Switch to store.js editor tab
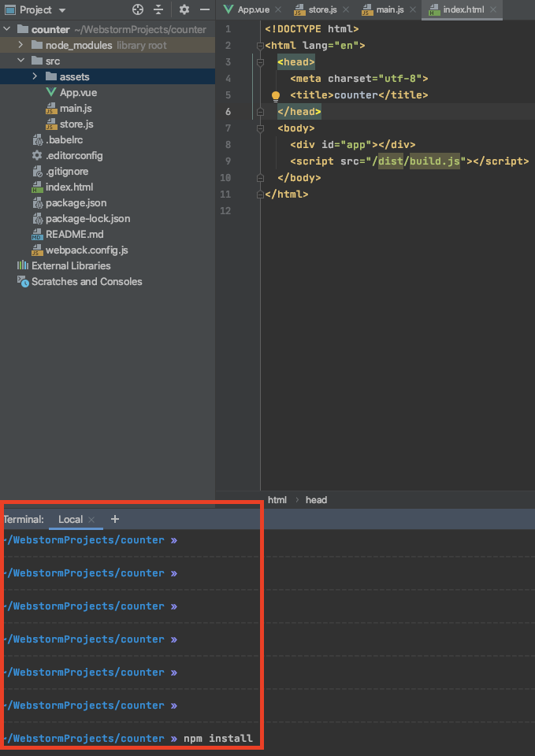The width and height of the screenshot is (535, 756). tap(323, 9)
